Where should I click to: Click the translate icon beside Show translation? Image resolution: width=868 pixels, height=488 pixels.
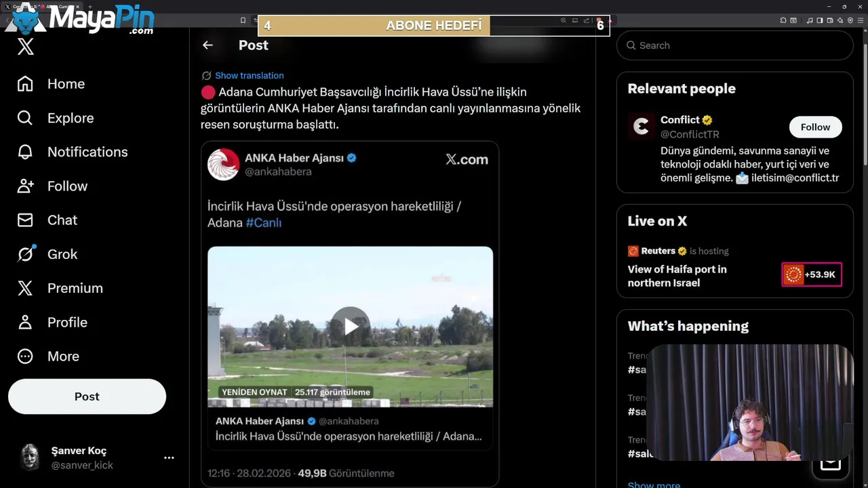[206, 75]
